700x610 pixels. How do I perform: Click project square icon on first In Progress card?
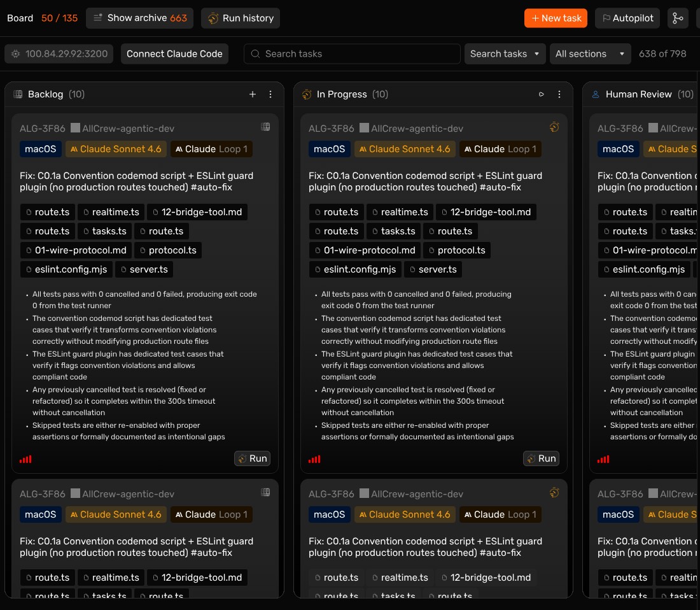(364, 128)
